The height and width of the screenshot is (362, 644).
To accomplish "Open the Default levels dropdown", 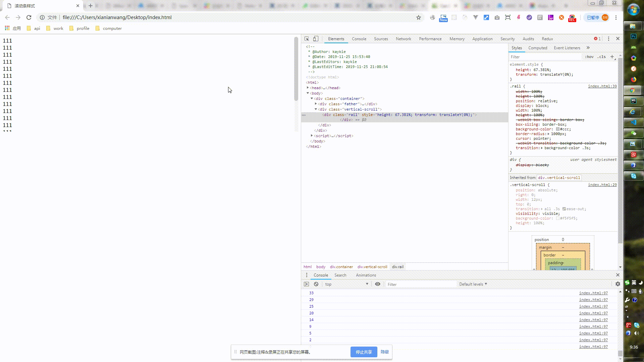I will [x=473, y=284].
